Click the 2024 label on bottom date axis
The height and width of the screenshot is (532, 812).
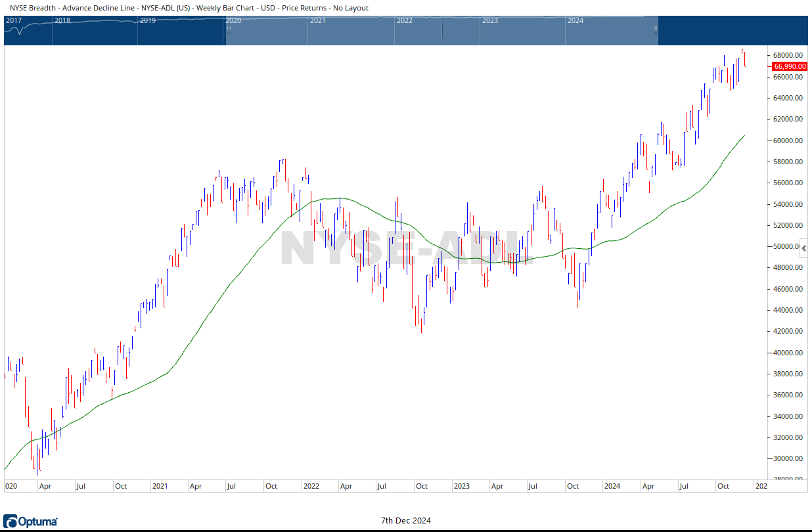click(x=612, y=487)
